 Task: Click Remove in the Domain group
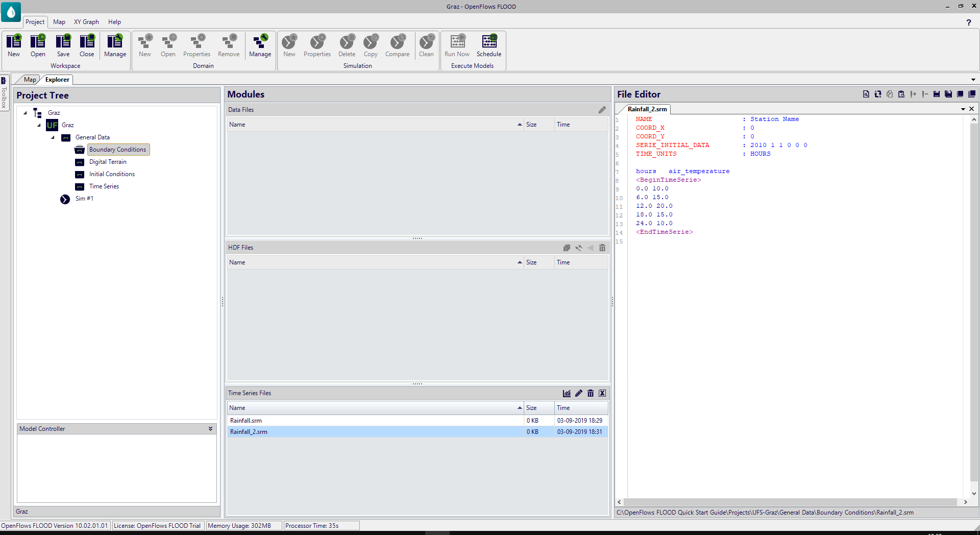(x=229, y=45)
